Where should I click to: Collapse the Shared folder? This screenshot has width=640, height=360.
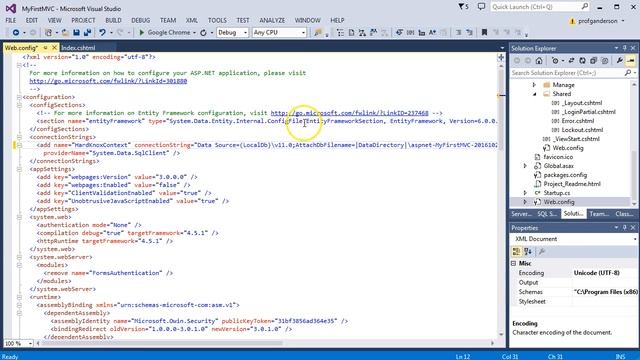(x=534, y=94)
